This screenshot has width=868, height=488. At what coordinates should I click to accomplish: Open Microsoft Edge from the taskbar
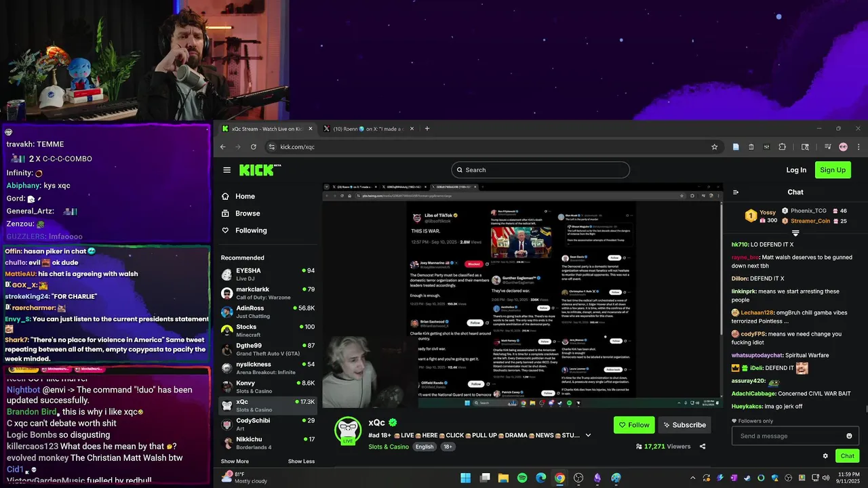click(x=540, y=478)
